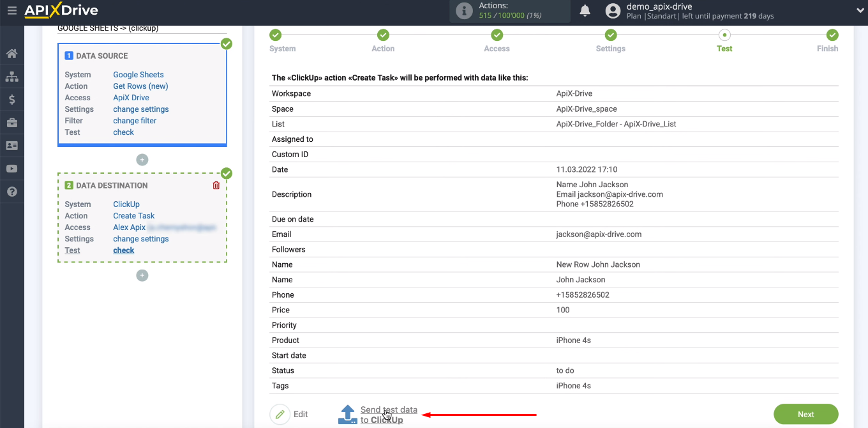Select the connections icon in the sidebar
The height and width of the screenshot is (428, 868).
(x=13, y=76)
